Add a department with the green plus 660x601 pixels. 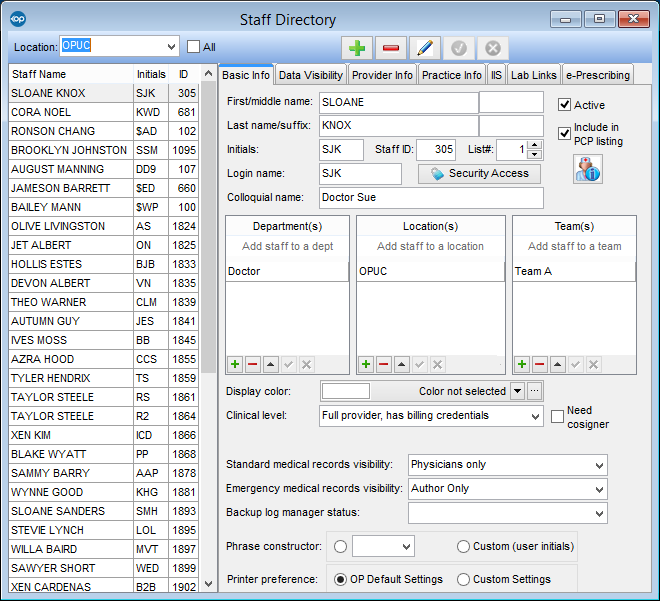click(236, 365)
